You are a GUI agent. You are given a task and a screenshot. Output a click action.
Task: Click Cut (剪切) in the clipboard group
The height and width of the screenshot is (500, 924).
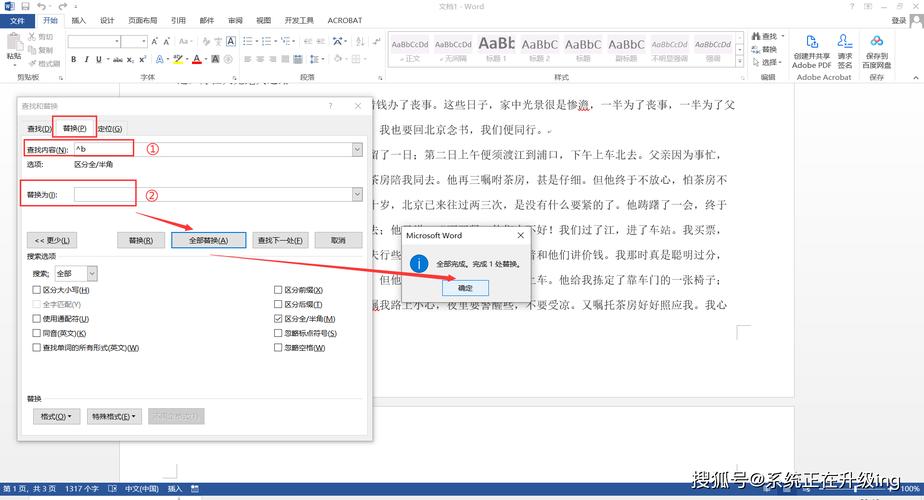point(40,37)
